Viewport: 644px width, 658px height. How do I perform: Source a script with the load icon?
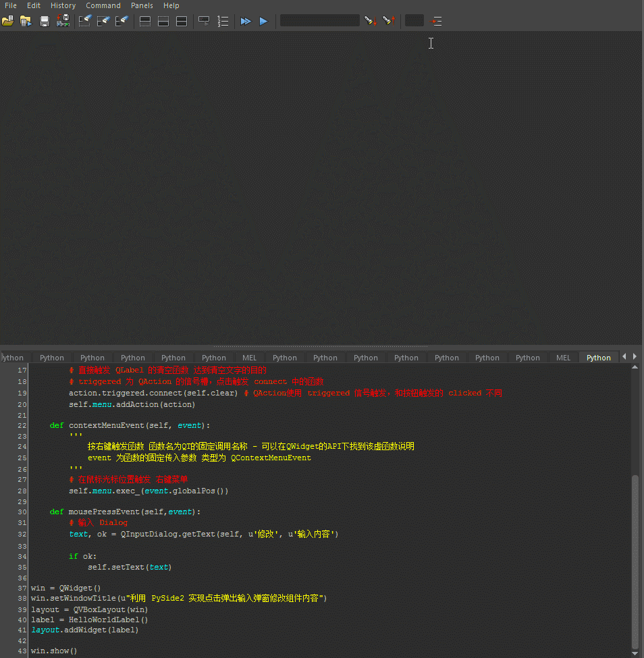coord(26,20)
